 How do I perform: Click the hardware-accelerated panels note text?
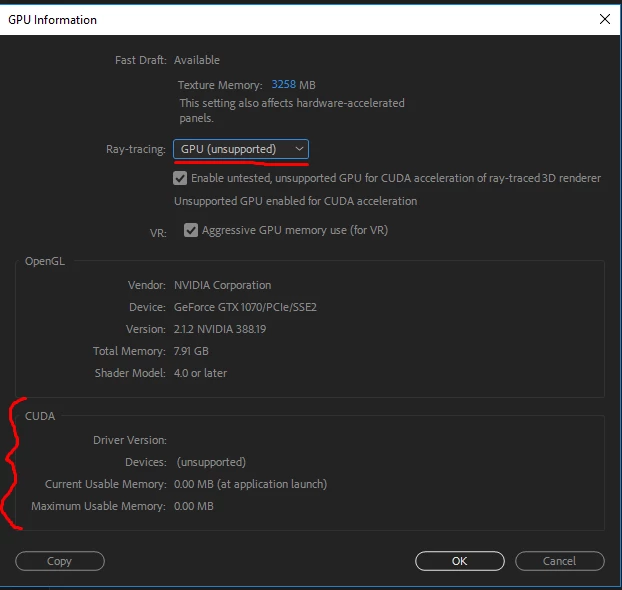[x=292, y=111]
